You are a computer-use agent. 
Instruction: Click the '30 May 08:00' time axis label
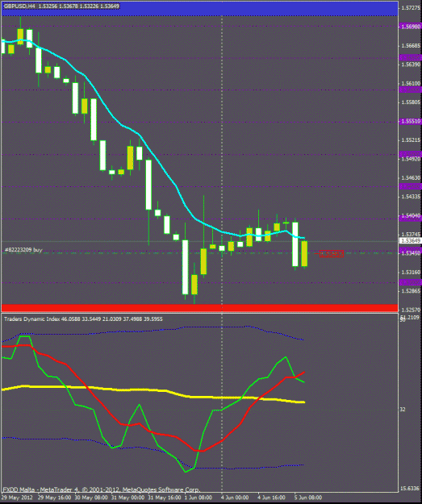point(91,498)
